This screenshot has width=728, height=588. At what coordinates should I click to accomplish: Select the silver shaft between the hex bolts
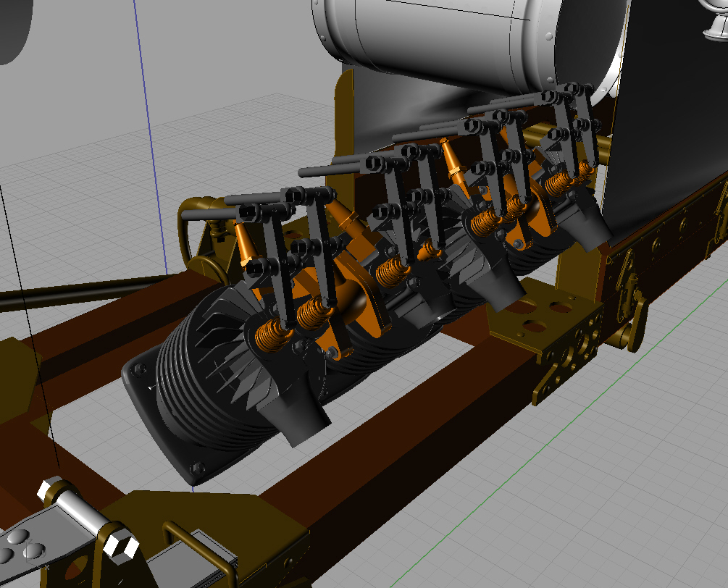[82, 514]
